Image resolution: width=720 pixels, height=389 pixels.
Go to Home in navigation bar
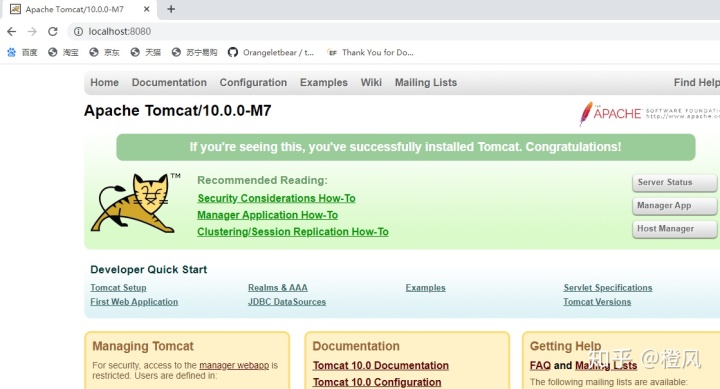(105, 82)
